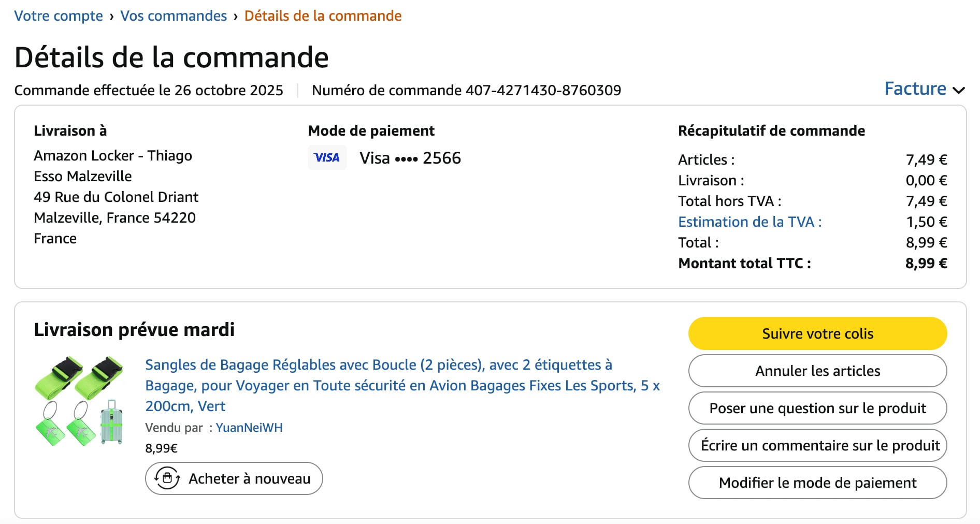The width and height of the screenshot is (980, 524).
Task: Click the Estimation de la TVA link
Action: 750,222
